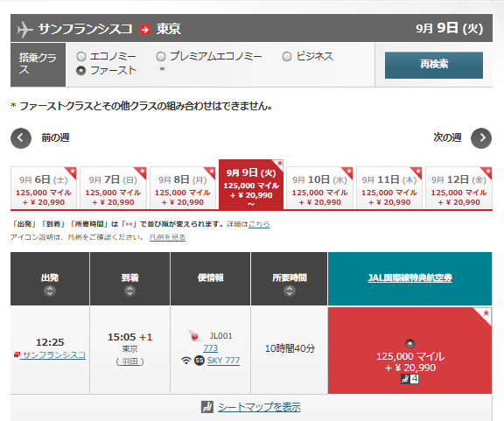Select the 9月 9日 (火) date tab
This screenshot has width=504, height=421.
pos(251,185)
